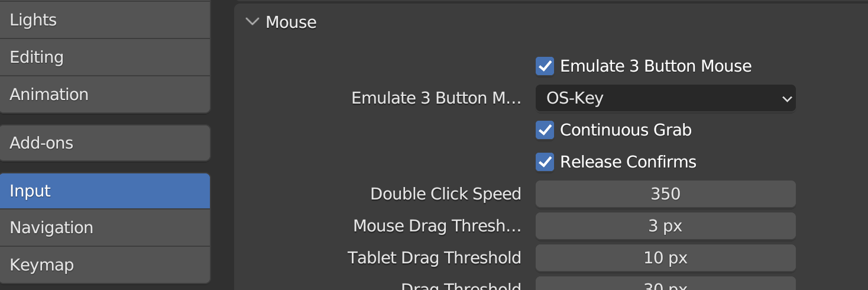The image size is (868, 290).
Task: Open the OS-Key modifier dropdown
Action: pyautogui.click(x=665, y=98)
